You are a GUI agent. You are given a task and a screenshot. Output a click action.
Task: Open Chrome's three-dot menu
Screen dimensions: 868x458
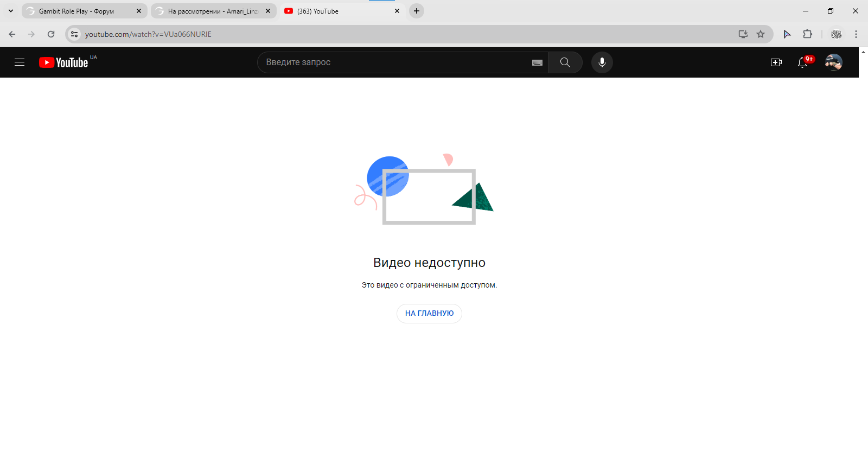(856, 34)
